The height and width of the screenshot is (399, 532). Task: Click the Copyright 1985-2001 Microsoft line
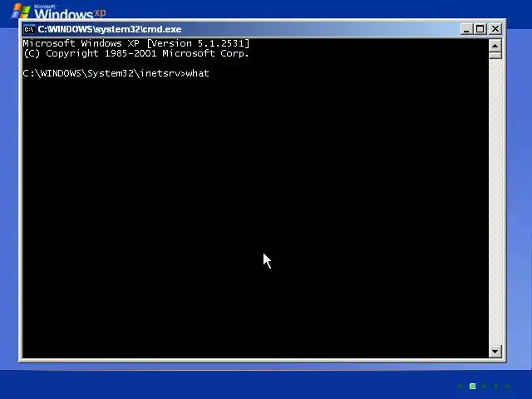click(136, 53)
